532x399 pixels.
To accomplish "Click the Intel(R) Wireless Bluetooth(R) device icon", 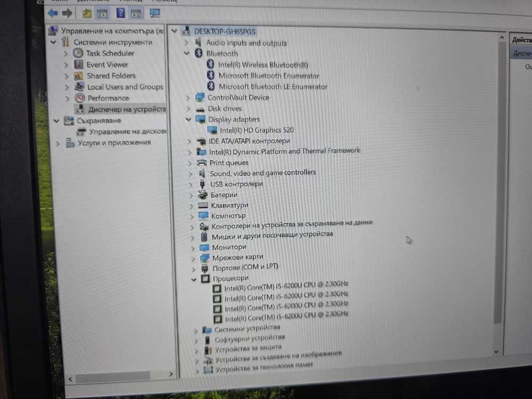I will click(210, 64).
